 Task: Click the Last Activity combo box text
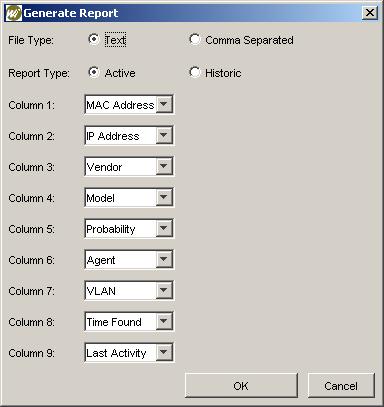tap(116, 353)
